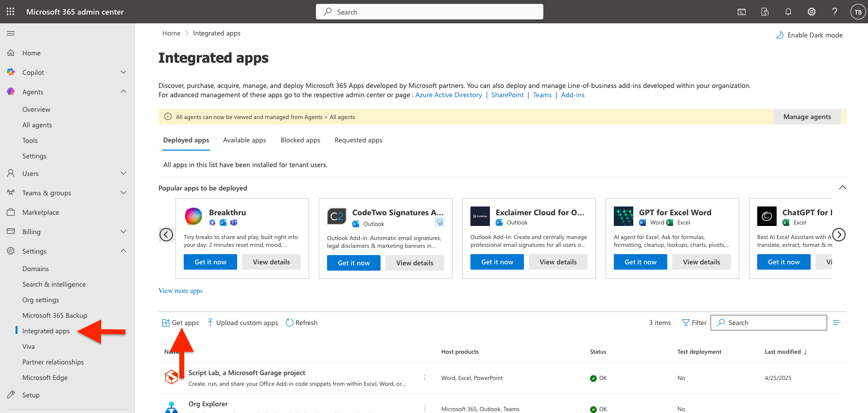The height and width of the screenshot is (413, 868).
Task: Click the apps list Search field
Action: (769, 323)
